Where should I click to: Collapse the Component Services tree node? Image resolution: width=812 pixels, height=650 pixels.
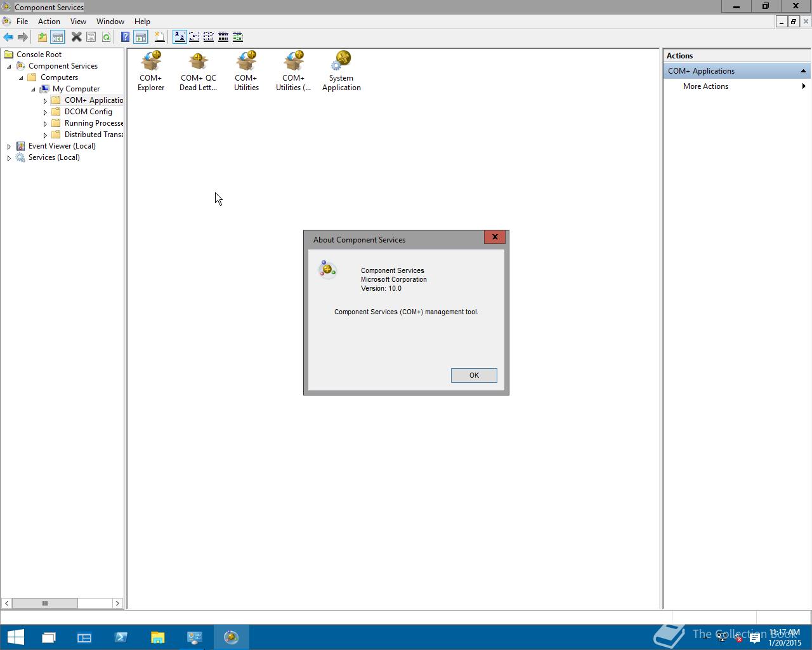coord(9,66)
